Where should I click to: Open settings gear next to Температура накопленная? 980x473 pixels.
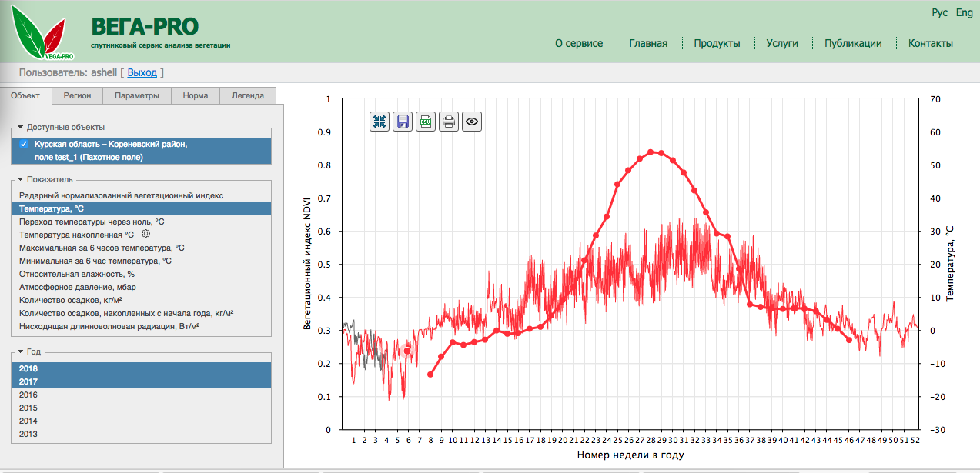[145, 234]
